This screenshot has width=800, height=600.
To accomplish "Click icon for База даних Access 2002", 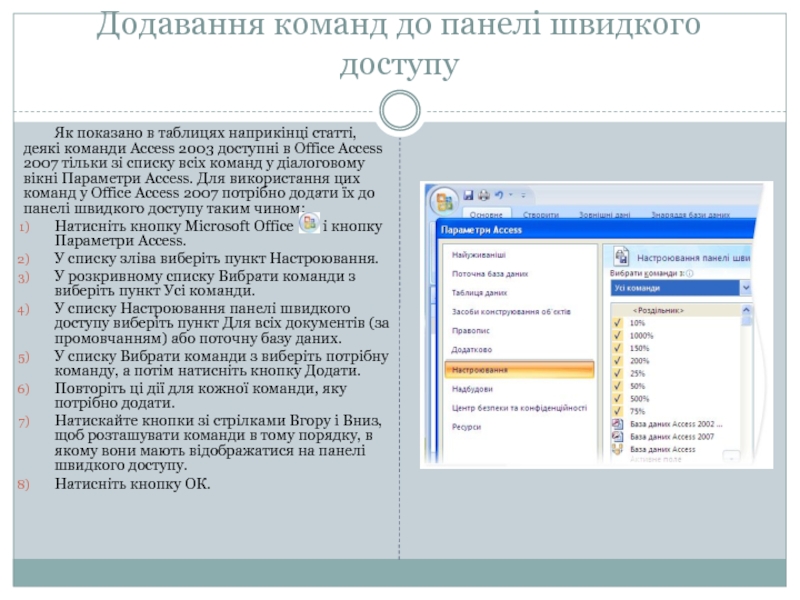I will coord(618,423).
